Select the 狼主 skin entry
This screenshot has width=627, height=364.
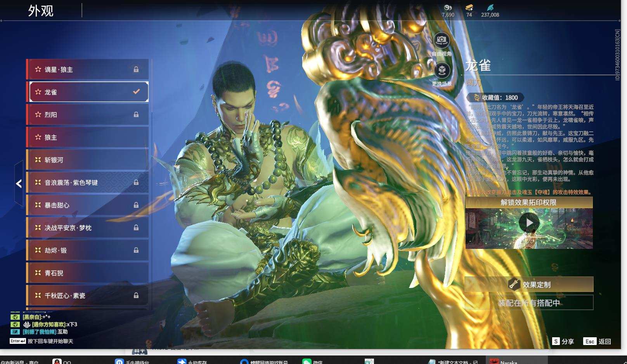(88, 137)
